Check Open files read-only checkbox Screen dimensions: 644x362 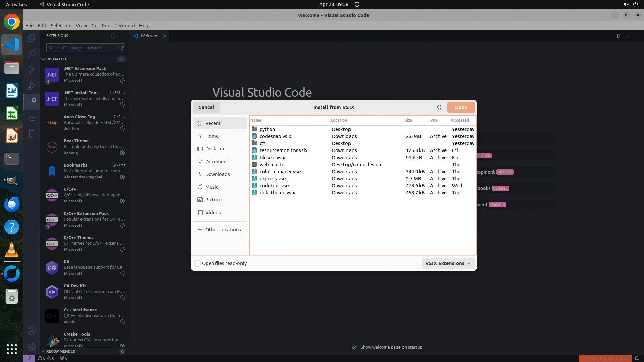point(197,263)
